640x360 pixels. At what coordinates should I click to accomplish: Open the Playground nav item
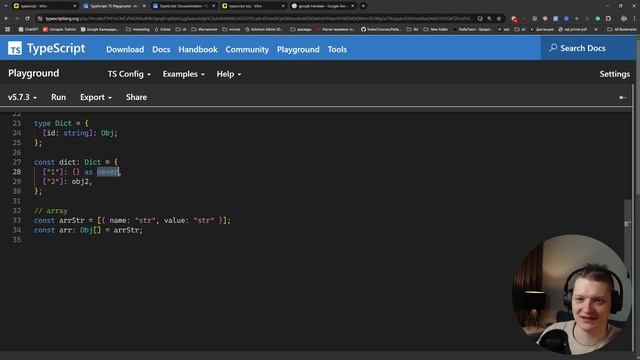(298, 49)
